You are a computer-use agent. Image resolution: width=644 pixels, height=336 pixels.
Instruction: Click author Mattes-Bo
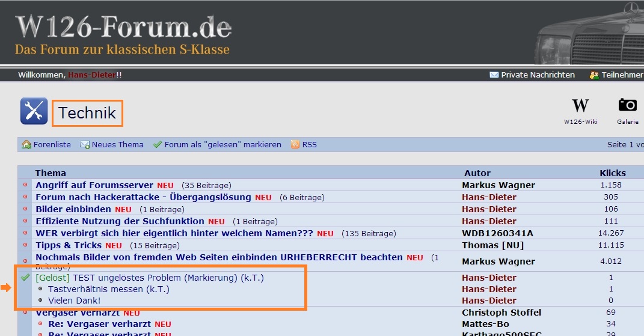click(x=485, y=324)
